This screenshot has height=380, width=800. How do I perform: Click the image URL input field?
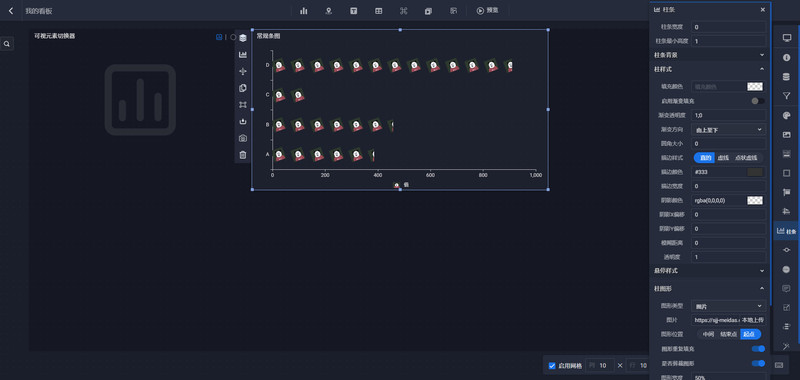(716, 320)
